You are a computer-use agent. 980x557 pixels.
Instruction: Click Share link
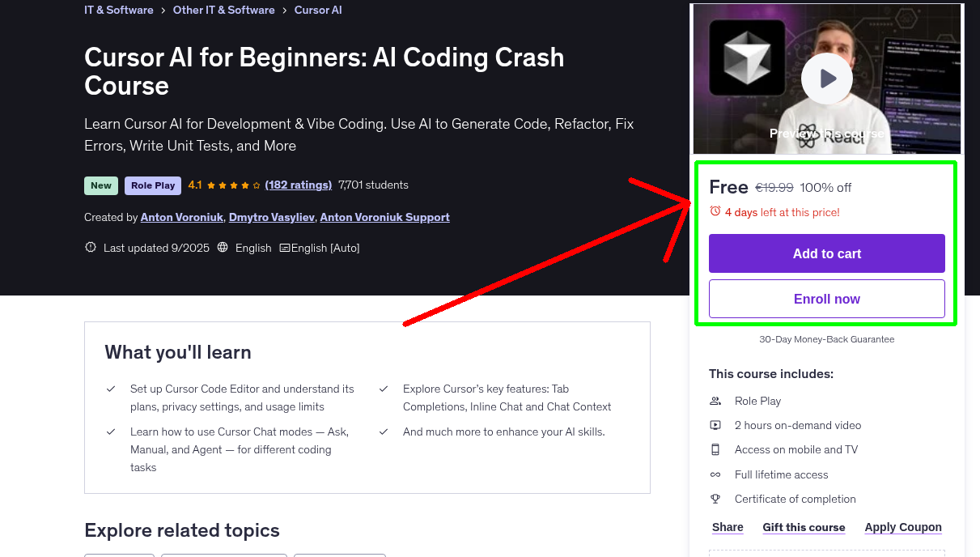728,527
